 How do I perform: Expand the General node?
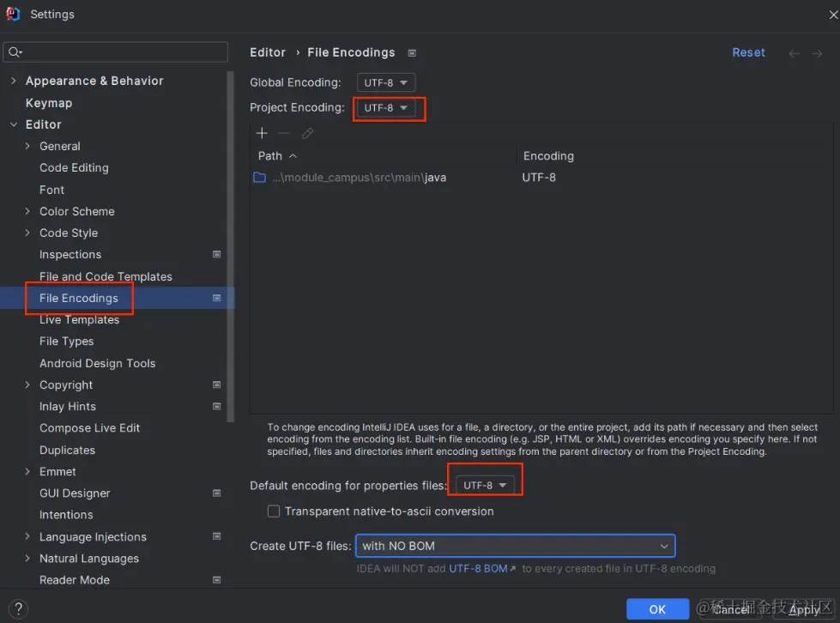tap(27, 146)
